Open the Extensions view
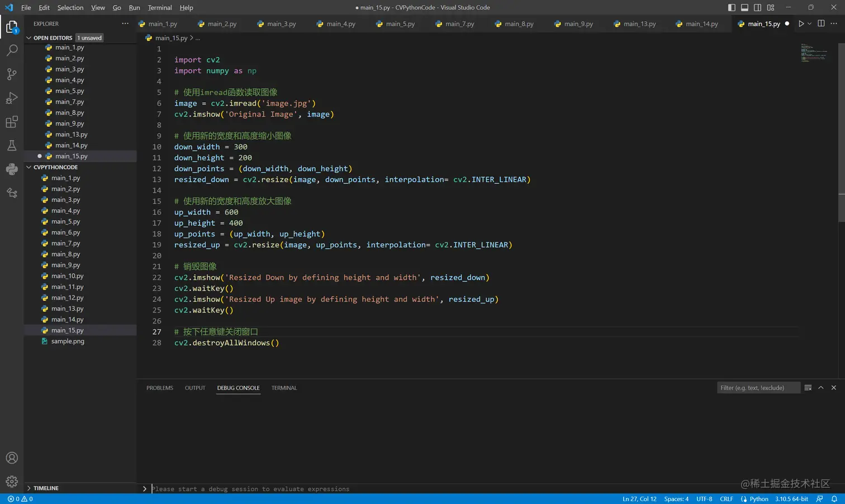845x504 pixels. pos(12,122)
